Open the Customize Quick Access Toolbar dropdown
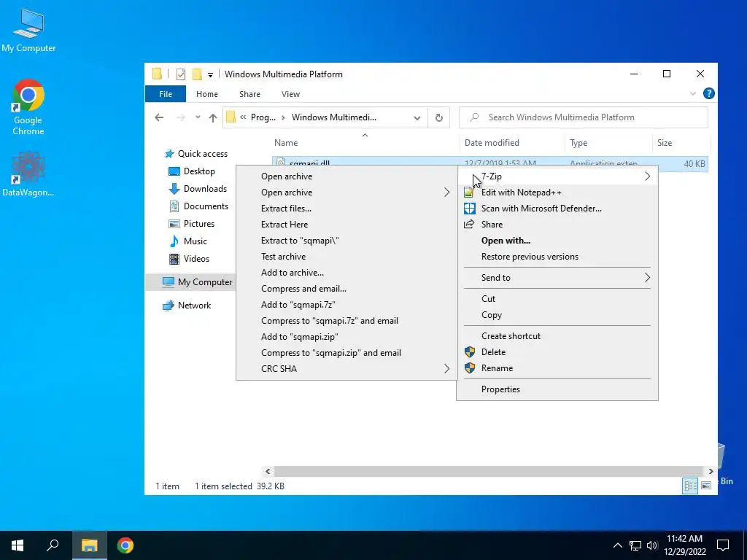The height and width of the screenshot is (560, 747). (210, 75)
